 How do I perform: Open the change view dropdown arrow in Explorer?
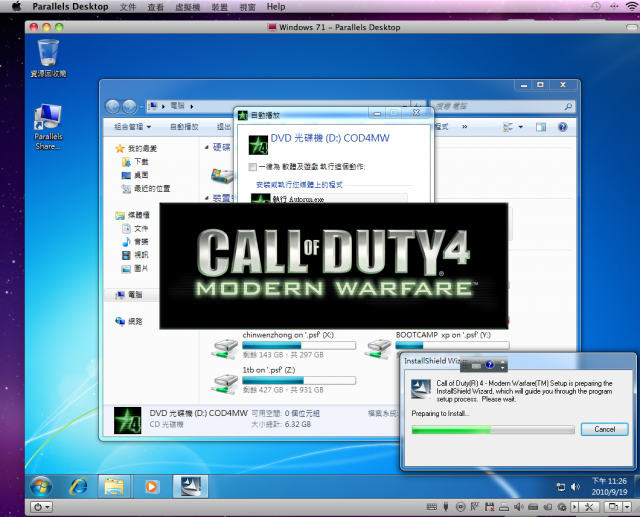[x=521, y=127]
